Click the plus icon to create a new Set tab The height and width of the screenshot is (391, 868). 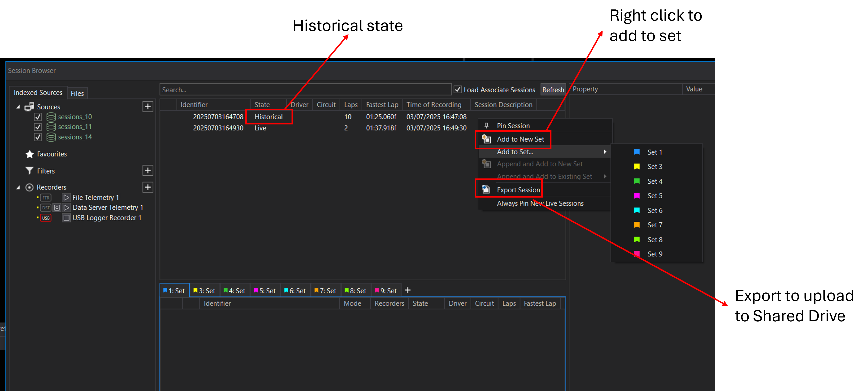click(408, 290)
